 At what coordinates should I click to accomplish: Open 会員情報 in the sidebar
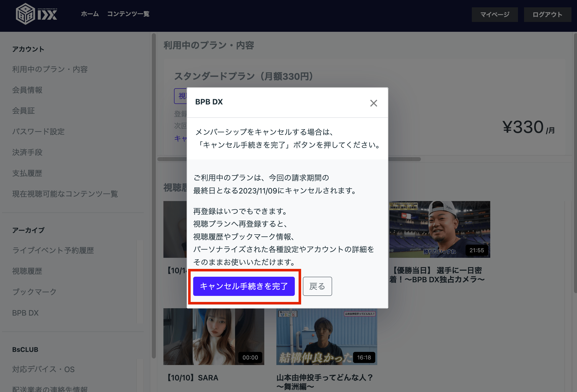pyautogui.click(x=27, y=90)
